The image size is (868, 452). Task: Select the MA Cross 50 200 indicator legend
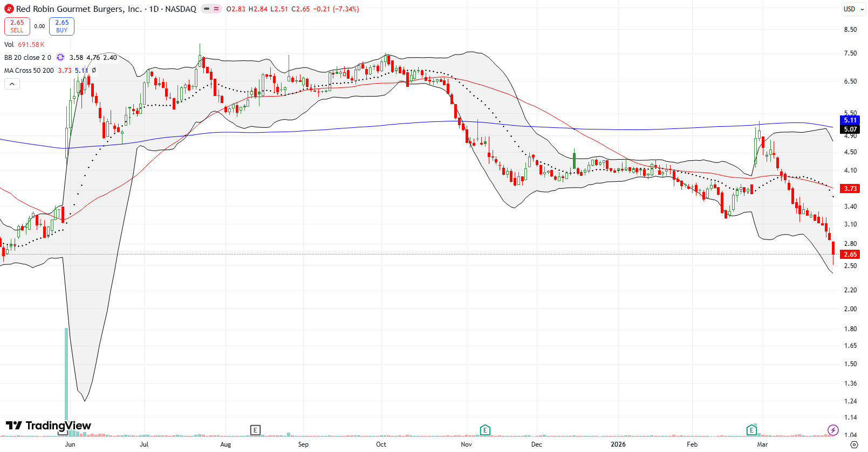click(x=29, y=71)
